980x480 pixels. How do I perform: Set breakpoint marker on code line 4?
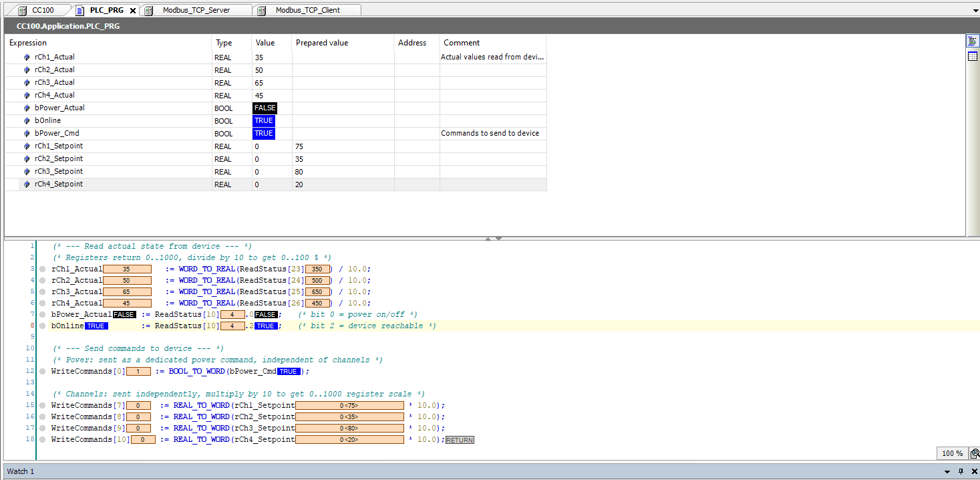(43, 281)
